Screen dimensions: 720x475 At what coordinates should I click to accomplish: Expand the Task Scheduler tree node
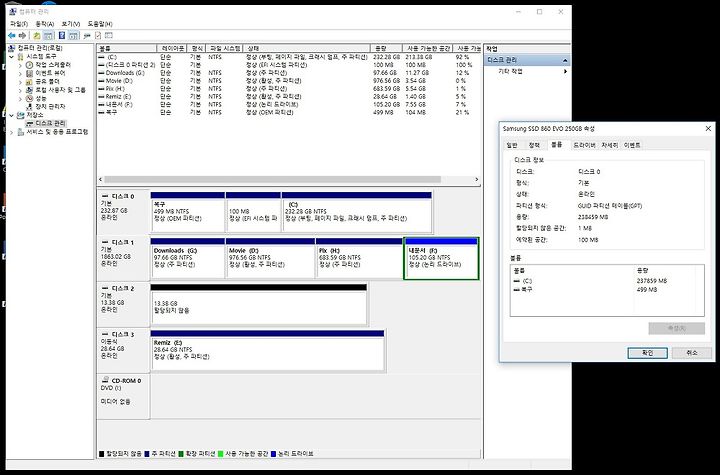point(20,65)
